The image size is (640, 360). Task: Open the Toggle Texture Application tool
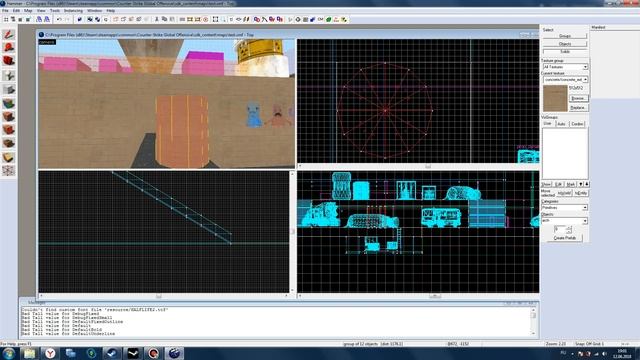point(9,103)
